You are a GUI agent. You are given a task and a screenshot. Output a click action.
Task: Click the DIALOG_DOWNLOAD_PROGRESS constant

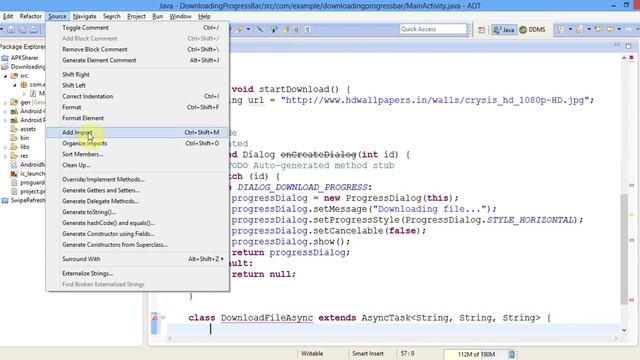click(302, 187)
